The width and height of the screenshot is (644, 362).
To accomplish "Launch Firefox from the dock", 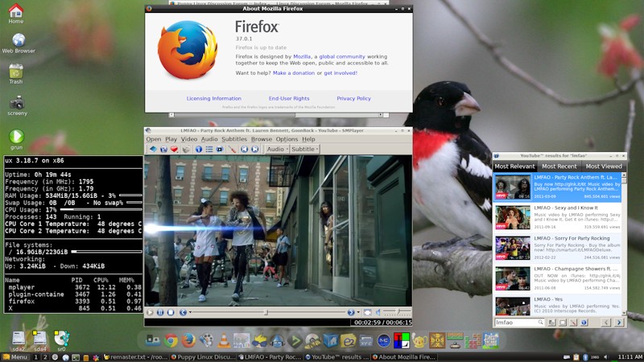I will [x=188, y=340].
